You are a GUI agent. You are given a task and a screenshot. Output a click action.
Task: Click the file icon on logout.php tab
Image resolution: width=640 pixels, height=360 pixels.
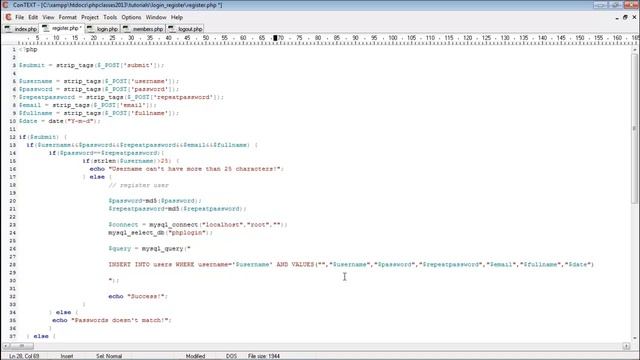click(x=172, y=29)
